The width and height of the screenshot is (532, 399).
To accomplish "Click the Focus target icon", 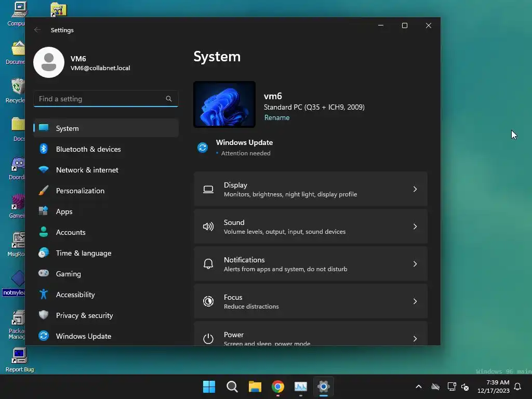I will click(x=208, y=301).
